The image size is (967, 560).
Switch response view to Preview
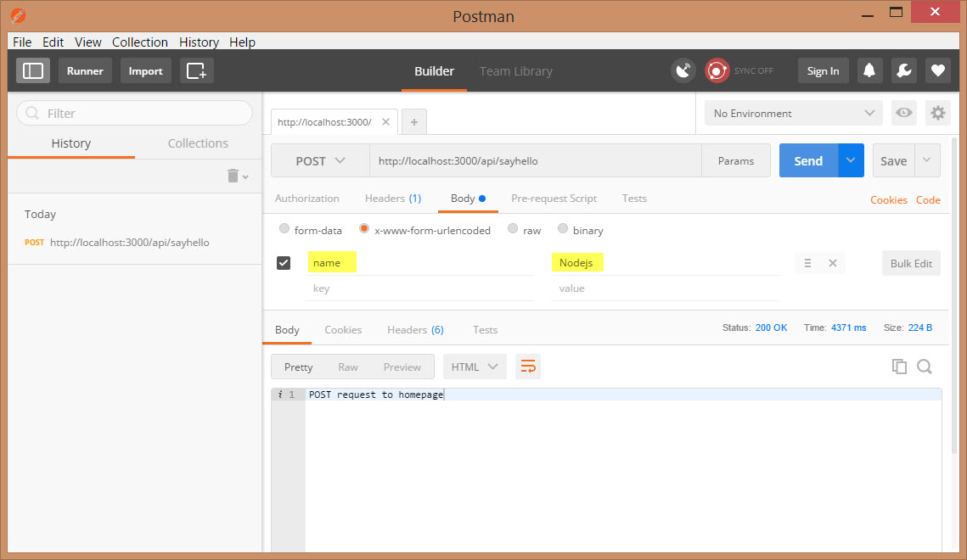click(x=402, y=367)
